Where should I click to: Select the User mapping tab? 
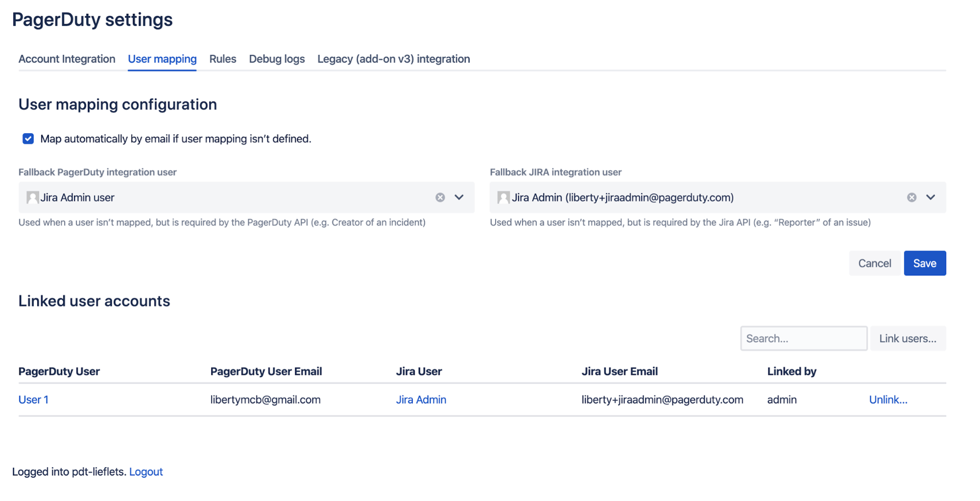tap(162, 59)
